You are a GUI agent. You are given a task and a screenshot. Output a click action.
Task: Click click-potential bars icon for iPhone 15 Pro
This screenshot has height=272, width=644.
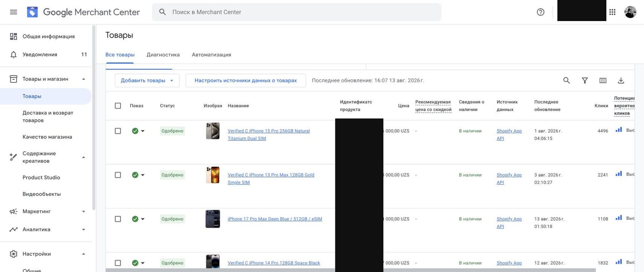tap(618, 130)
